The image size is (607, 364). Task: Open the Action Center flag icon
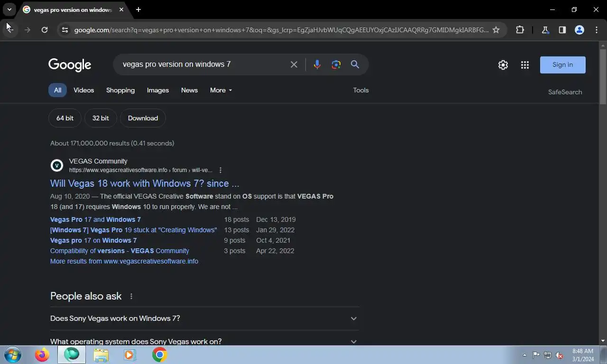click(536, 355)
